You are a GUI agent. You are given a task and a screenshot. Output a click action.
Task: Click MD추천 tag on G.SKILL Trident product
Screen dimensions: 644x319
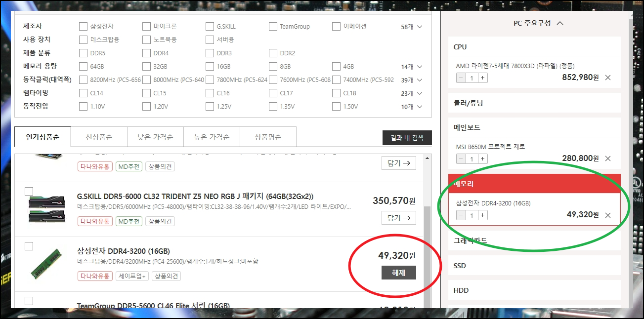click(x=129, y=221)
